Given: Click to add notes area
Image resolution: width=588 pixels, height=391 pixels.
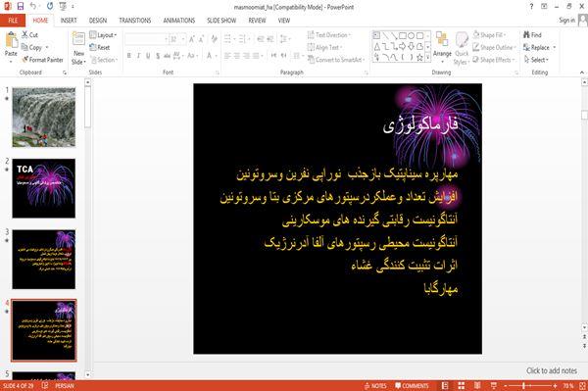Looking at the screenshot, I should tap(552, 370).
